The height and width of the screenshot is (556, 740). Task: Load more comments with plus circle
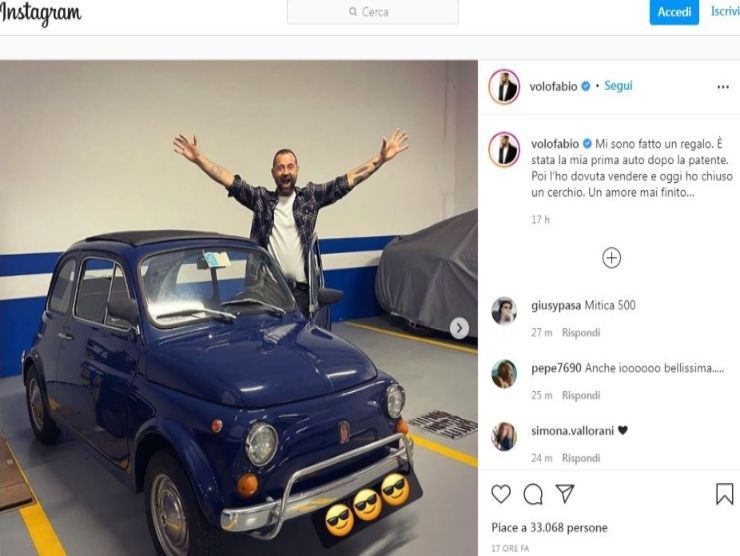pos(611,258)
